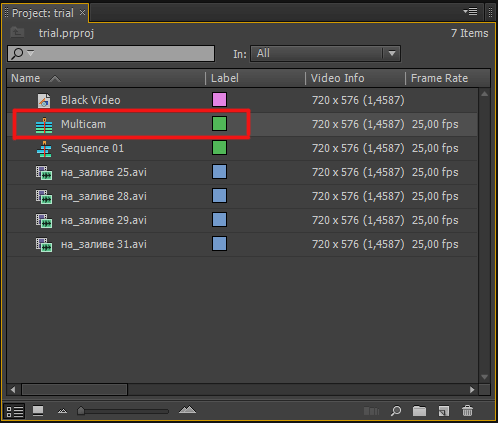498x423 pixels.
Task: Open the In: All dropdown
Action: 326,53
